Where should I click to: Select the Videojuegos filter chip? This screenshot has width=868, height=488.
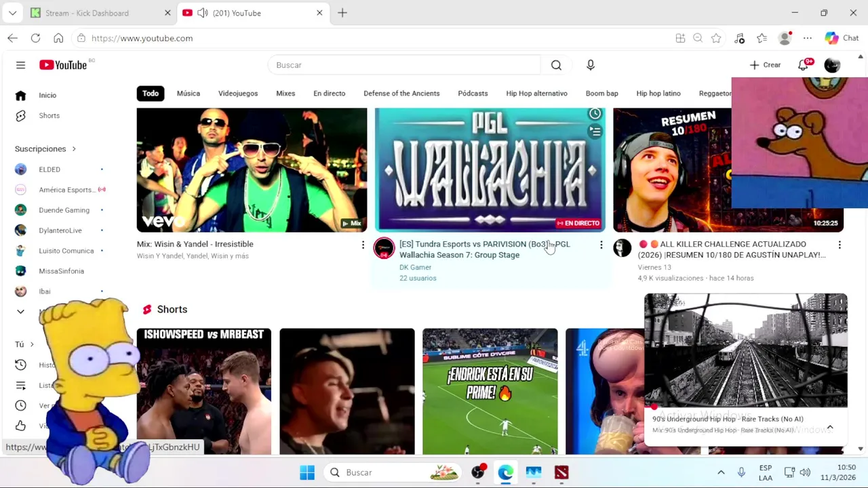238,94
